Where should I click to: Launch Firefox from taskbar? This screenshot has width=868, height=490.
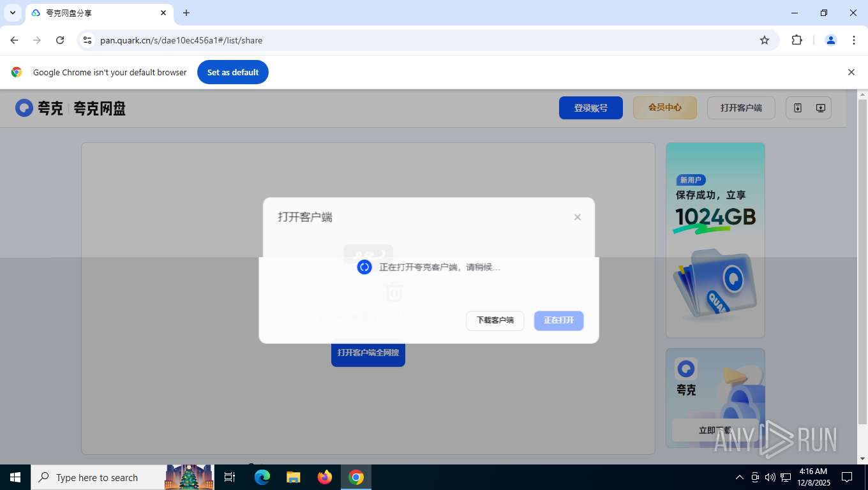325,477
